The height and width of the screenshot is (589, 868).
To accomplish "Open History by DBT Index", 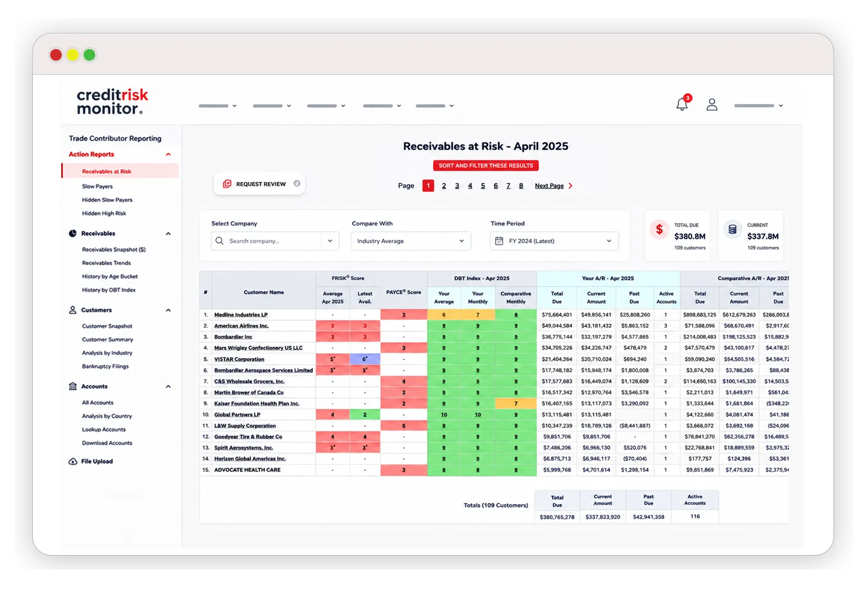I will (x=109, y=290).
